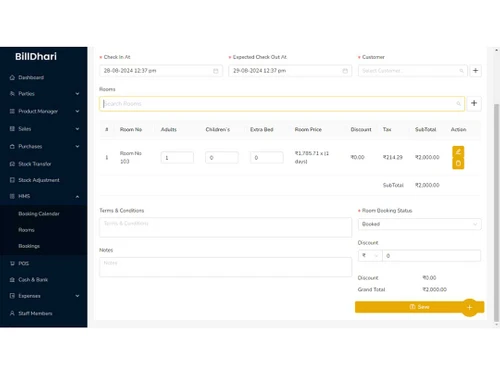The height and width of the screenshot is (375, 500).
Task: Open Rooms submenu item
Action: coord(26,230)
